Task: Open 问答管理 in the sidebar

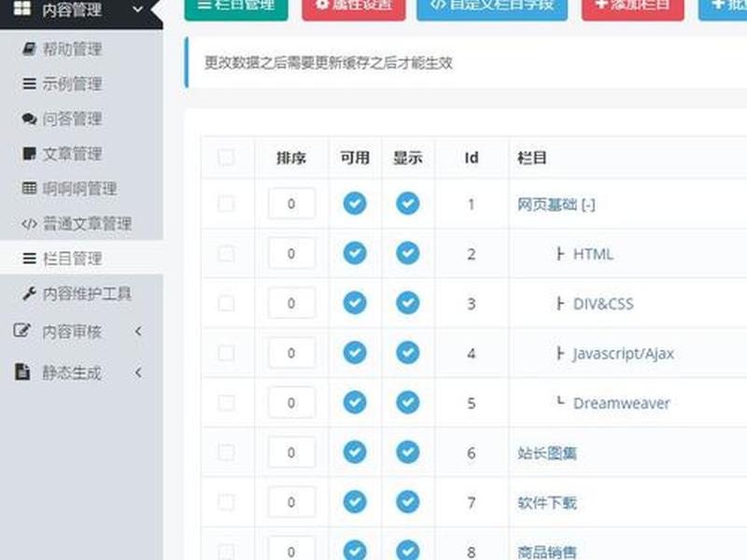Action: (x=73, y=119)
